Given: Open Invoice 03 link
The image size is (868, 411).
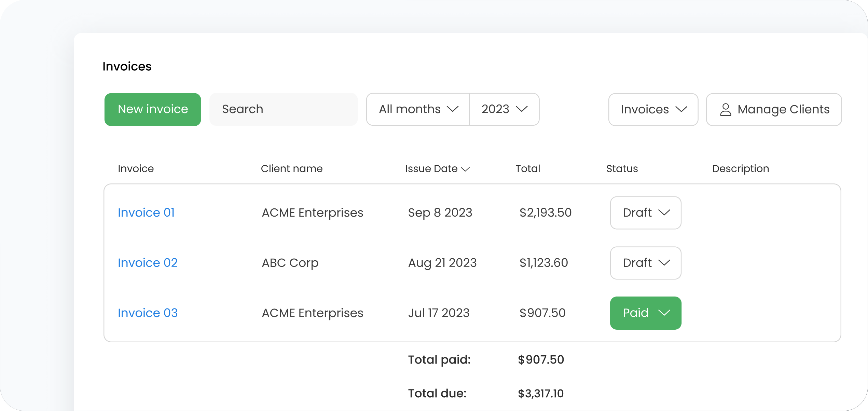Looking at the screenshot, I should 148,313.
